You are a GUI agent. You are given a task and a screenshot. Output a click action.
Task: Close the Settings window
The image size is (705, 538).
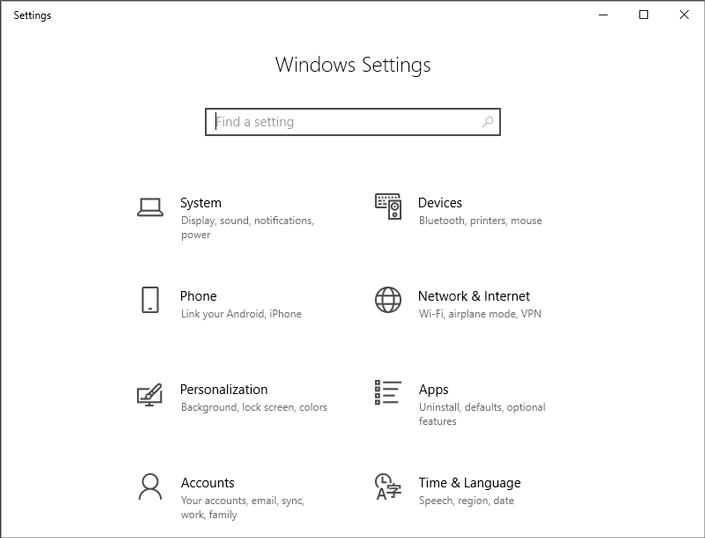click(684, 15)
